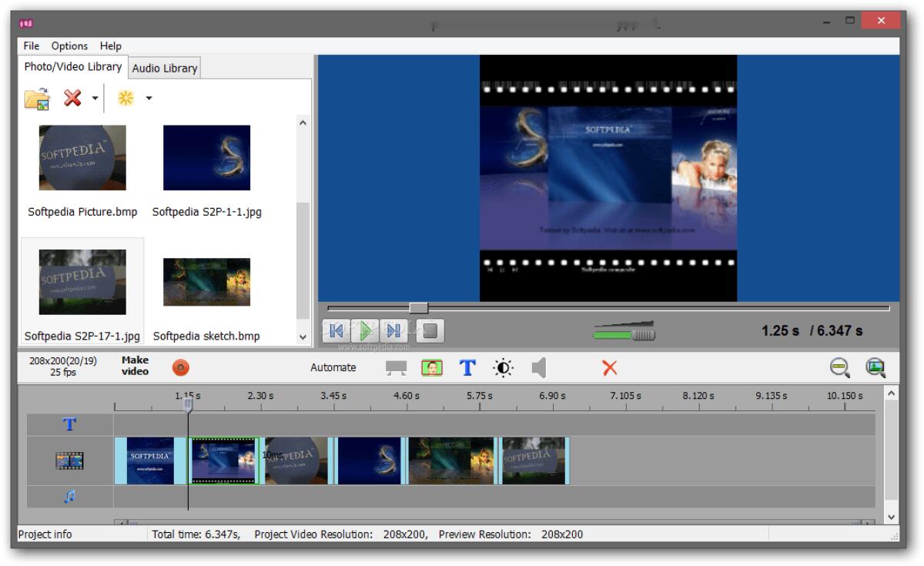This screenshot has width=924, height=566.
Task: Delete selected clip with the red X
Action: (x=608, y=367)
